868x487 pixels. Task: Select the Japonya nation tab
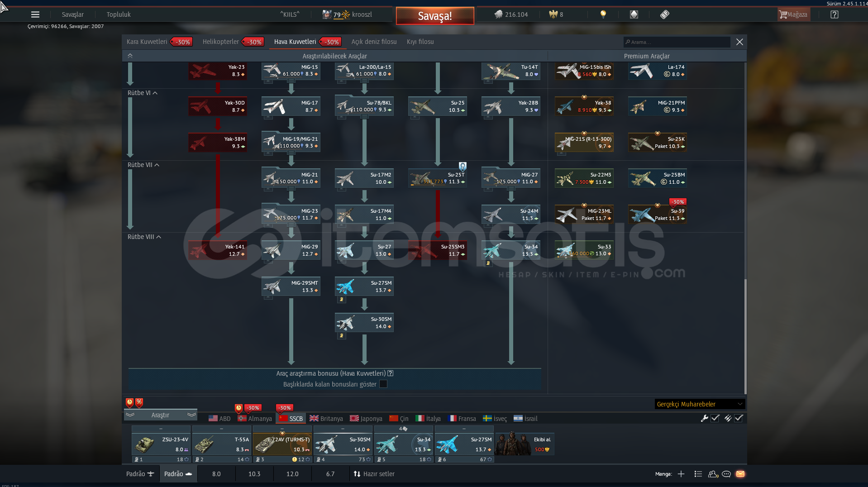pyautogui.click(x=366, y=419)
